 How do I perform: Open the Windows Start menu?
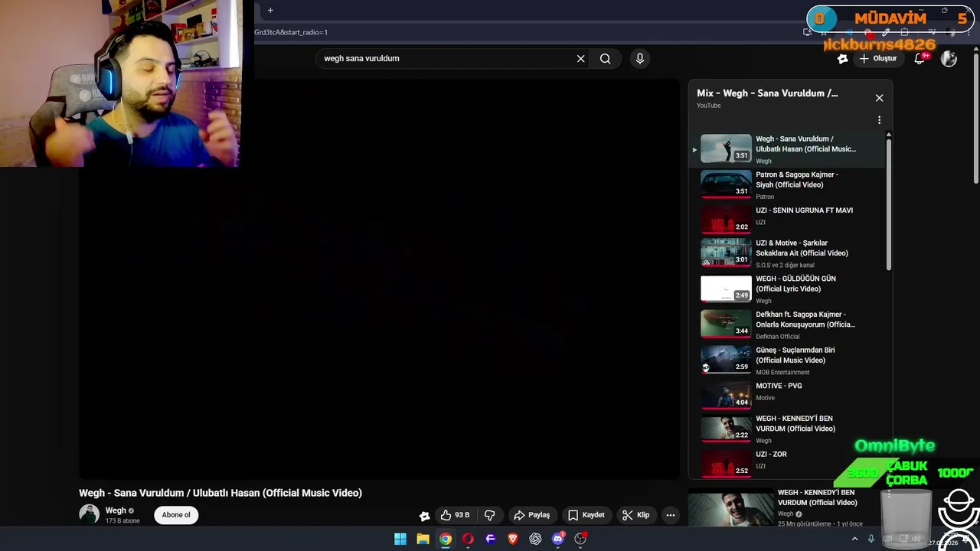coord(400,539)
